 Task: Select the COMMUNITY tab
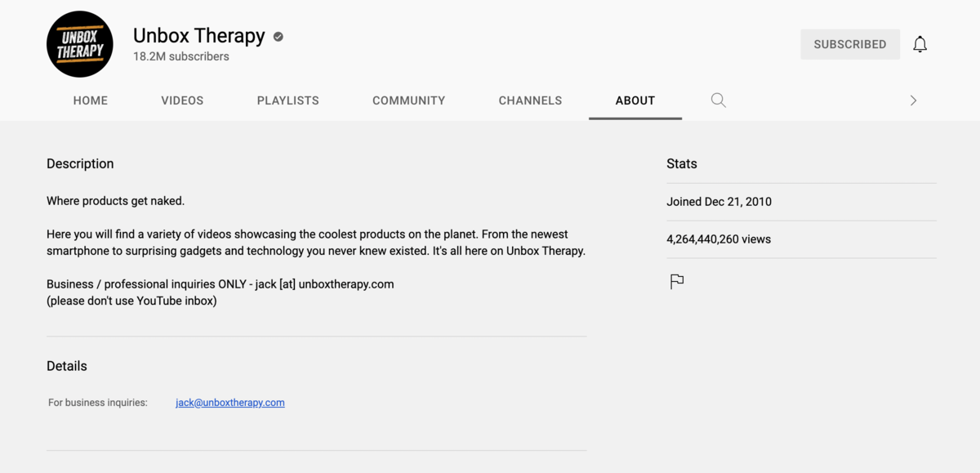409,100
